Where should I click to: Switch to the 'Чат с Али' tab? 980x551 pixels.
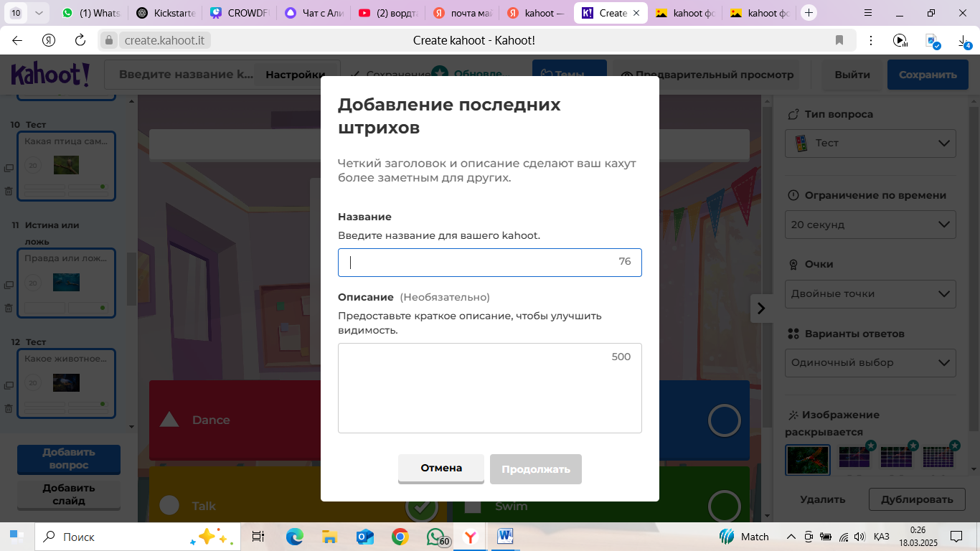click(x=314, y=13)
